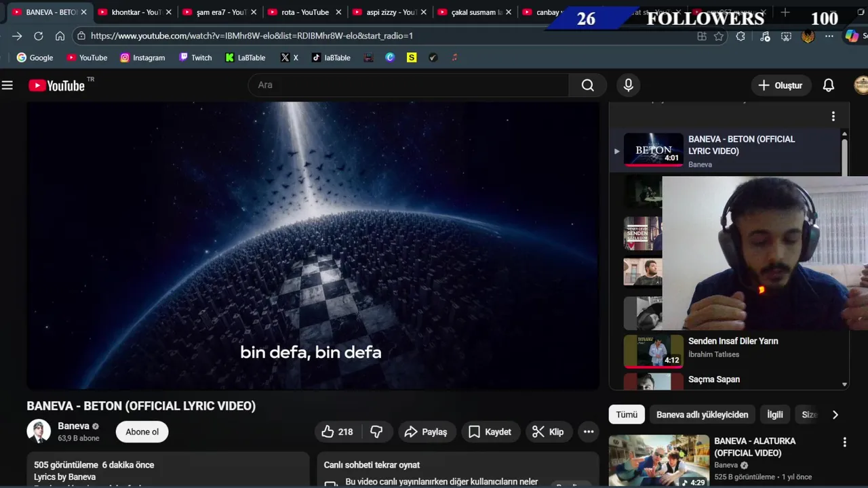View site information via the address bar lock icon
Viewport: 868px width, 488px height.
coord(81,36)
